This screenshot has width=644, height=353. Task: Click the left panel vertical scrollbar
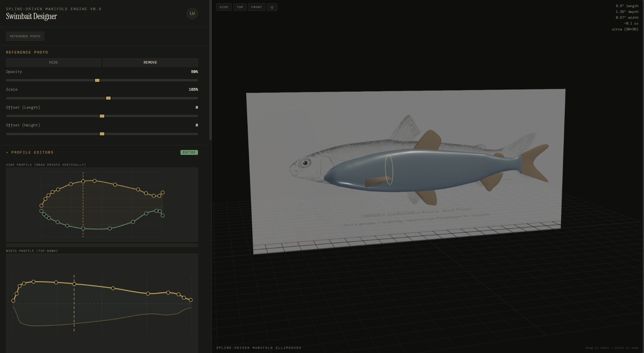click(210, 70)
